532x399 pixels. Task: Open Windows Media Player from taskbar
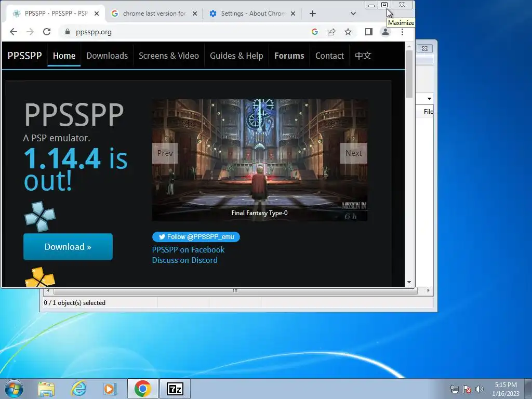[110, 389]
